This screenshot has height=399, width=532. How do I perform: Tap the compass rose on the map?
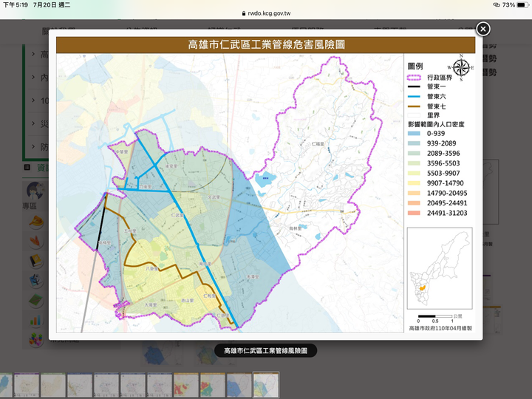(461, 67)
